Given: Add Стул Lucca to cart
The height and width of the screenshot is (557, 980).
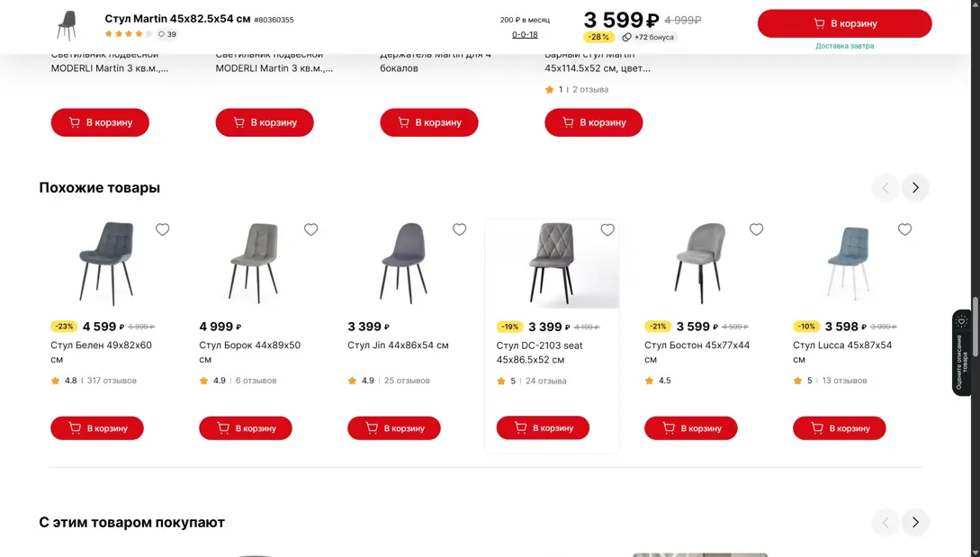Looking at the screenshot, I should point(839,428).
